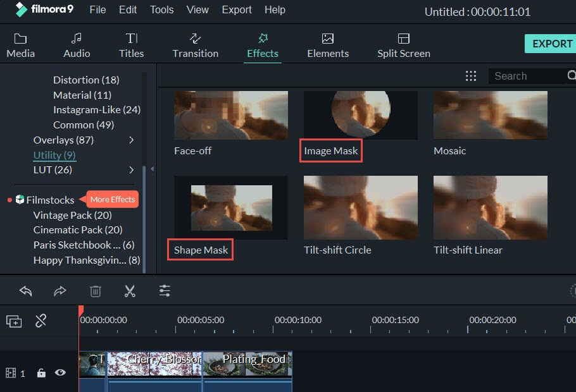Click the Delete trash icon
The image size is (576, 392).
click(96, 291)
